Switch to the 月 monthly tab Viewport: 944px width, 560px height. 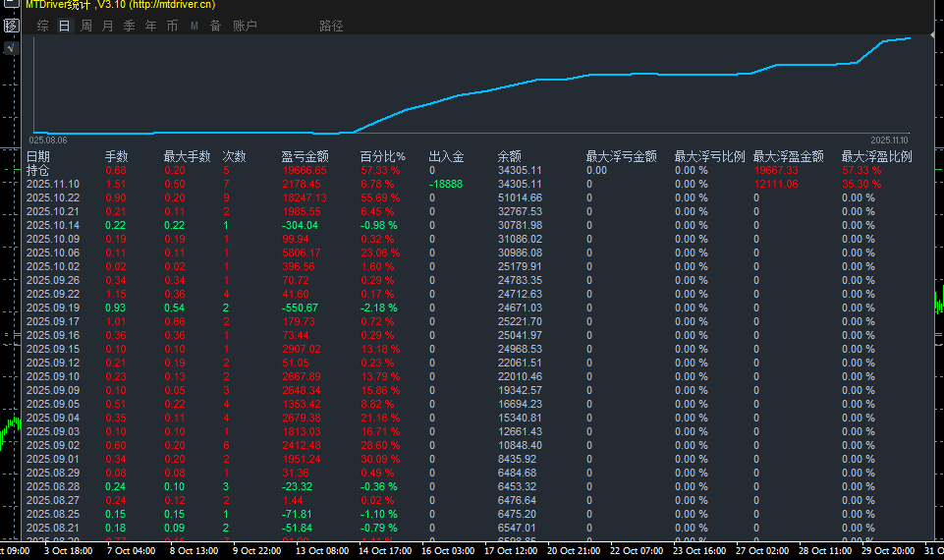(x=108, y=27)
